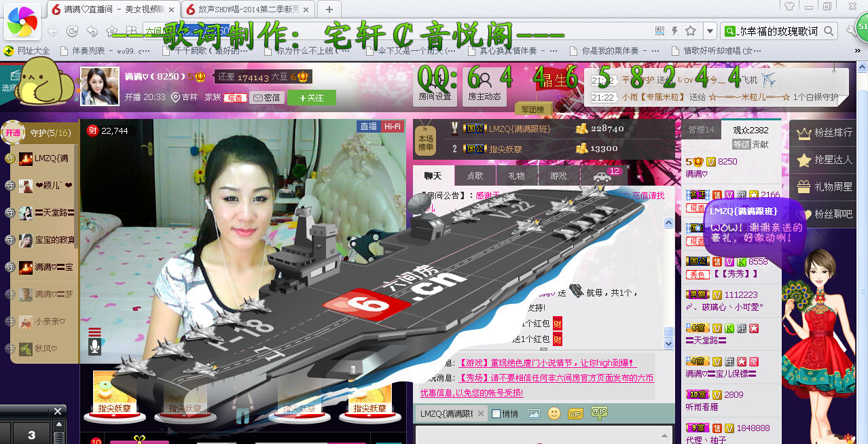Click location pin 吉林 icon

(175, 97)
